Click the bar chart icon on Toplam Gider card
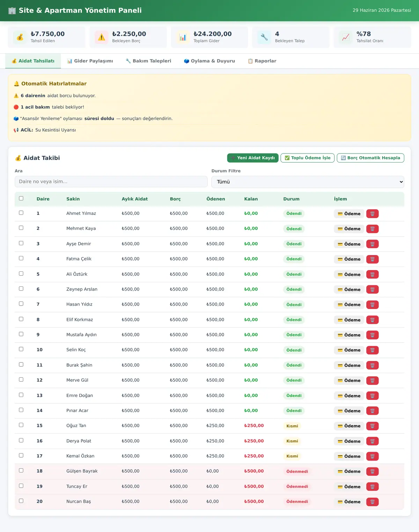The width and height of the screenshot is (419, 532). point(183,37)
